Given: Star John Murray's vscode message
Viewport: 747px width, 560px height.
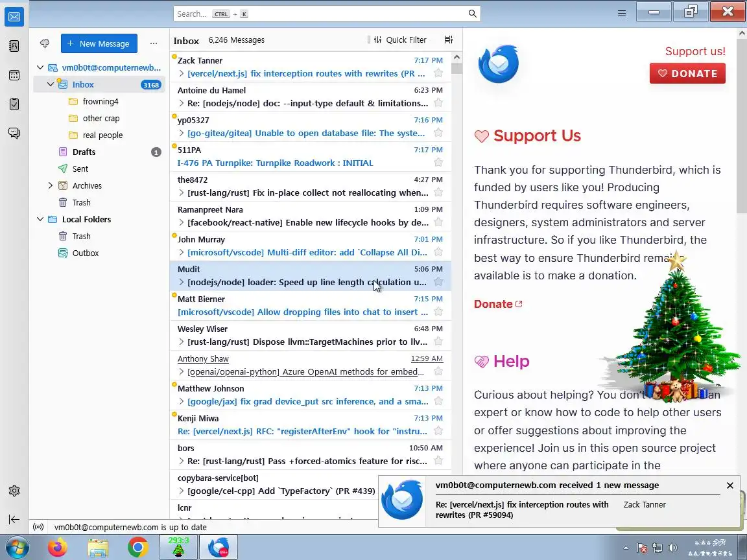Looking at the screenshot, I should pos(438,252).
